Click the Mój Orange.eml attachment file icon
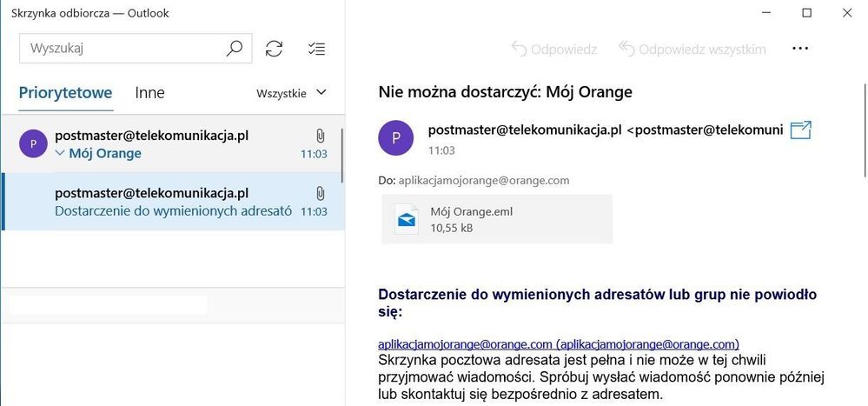This screenshot has width=868, height=406. tap(407, 219)
